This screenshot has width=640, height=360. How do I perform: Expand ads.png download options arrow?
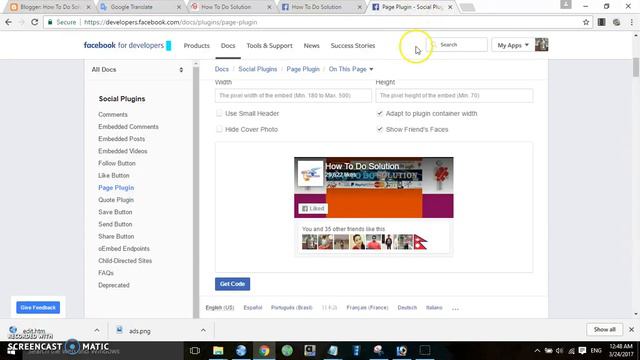click(203, 330)
